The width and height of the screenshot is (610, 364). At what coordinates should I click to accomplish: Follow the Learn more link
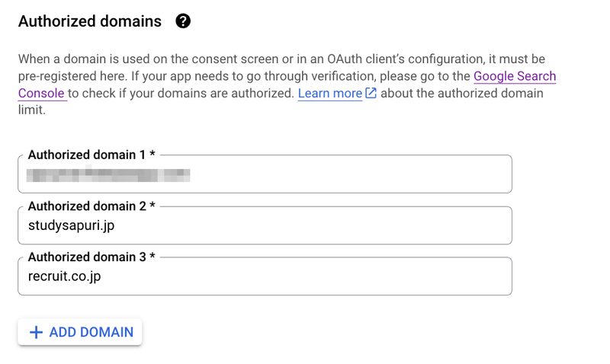(x=330, y=93)
